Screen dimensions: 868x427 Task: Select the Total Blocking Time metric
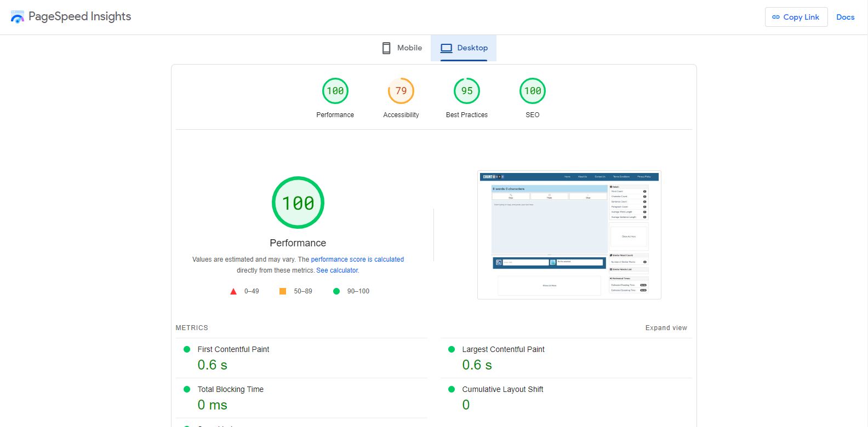[x=230, y=389]
